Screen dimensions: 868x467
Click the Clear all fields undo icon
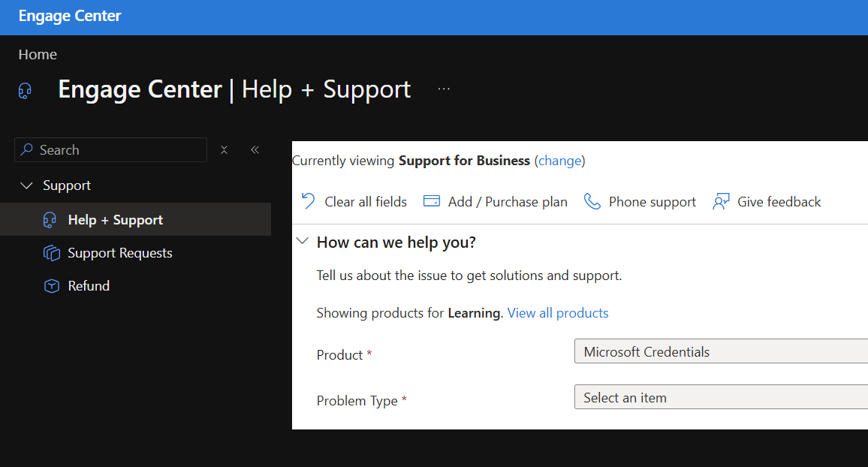(308, 201)
